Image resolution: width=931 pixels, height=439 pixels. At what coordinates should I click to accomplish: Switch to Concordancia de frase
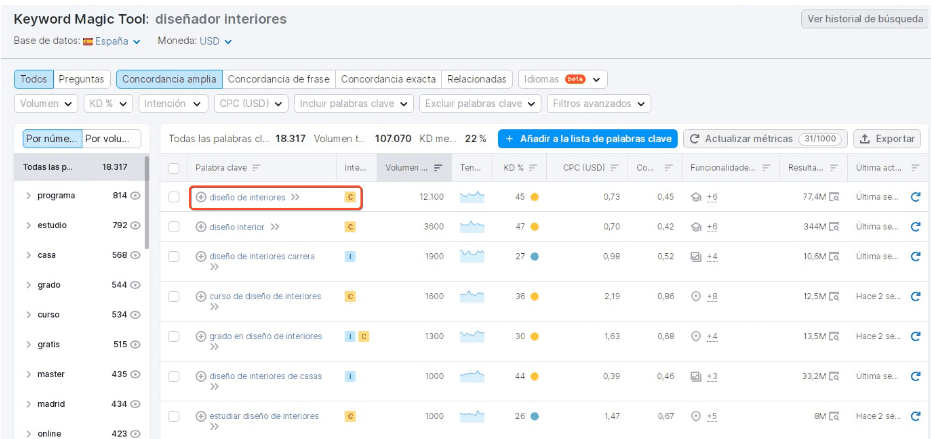(279, 79)
